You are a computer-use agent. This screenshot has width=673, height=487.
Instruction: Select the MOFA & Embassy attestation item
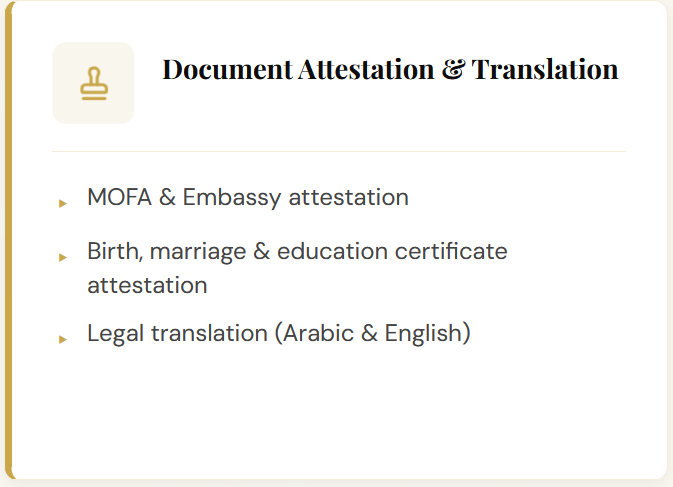pos(248,197)
